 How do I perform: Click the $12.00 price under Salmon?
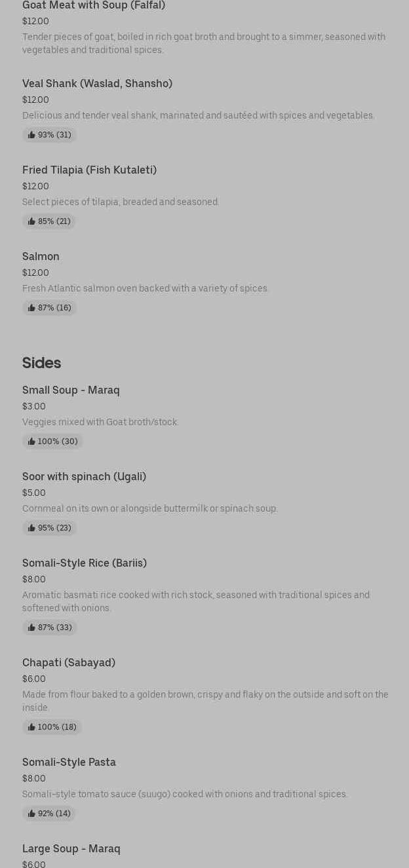(x=35, y=273)
